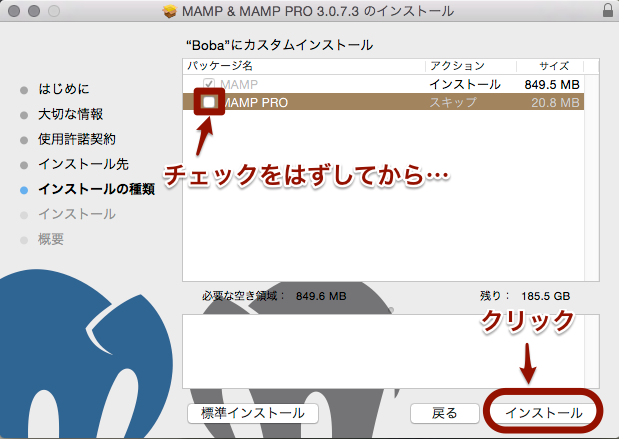The width and height of the screenshot is (619, 439).
Task: Click the パッケージ名 column header
Action: pyautogui.click(x=220, y=66)
